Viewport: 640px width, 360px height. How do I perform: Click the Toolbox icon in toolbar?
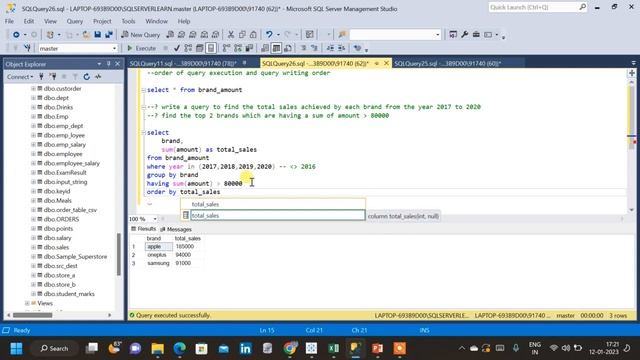click(x=476, y=35)
